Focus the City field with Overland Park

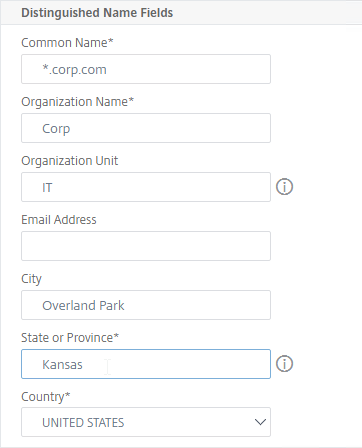point(146,305)
